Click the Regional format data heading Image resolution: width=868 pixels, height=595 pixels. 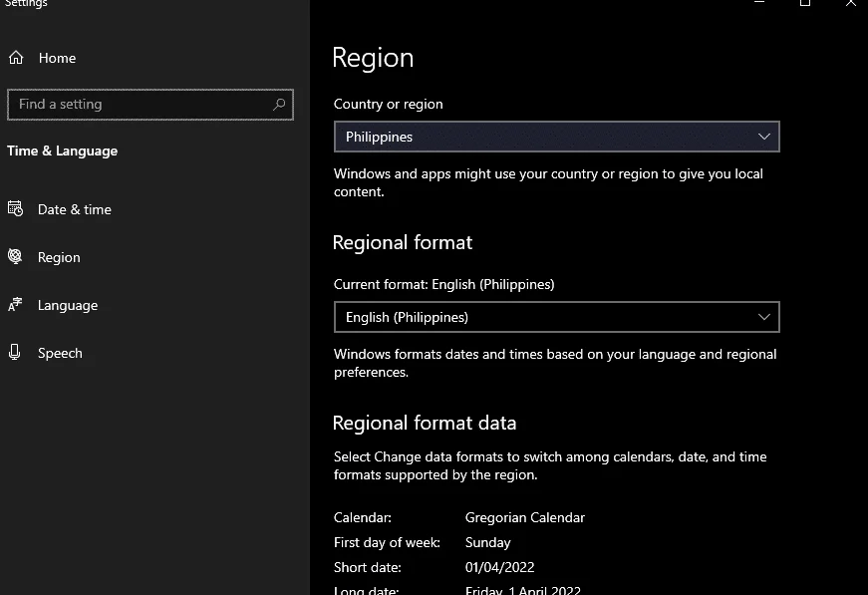[425, 423]
